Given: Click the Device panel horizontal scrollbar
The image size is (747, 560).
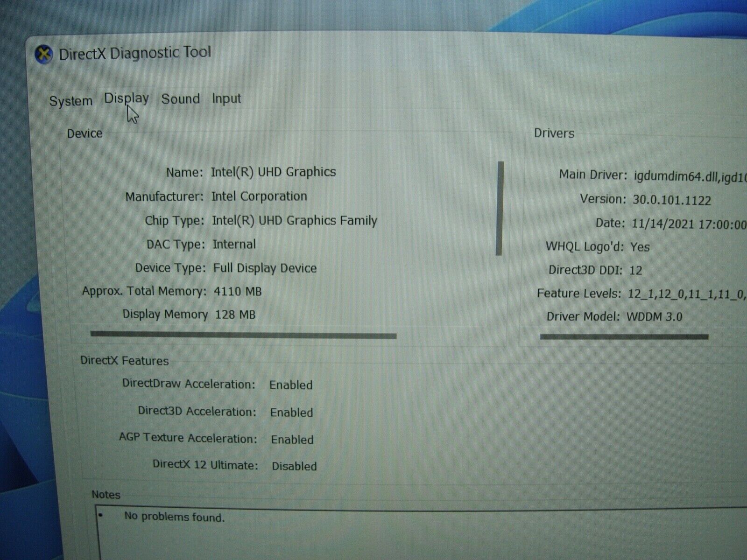Looking at the screenshot, I should (243, 335).
